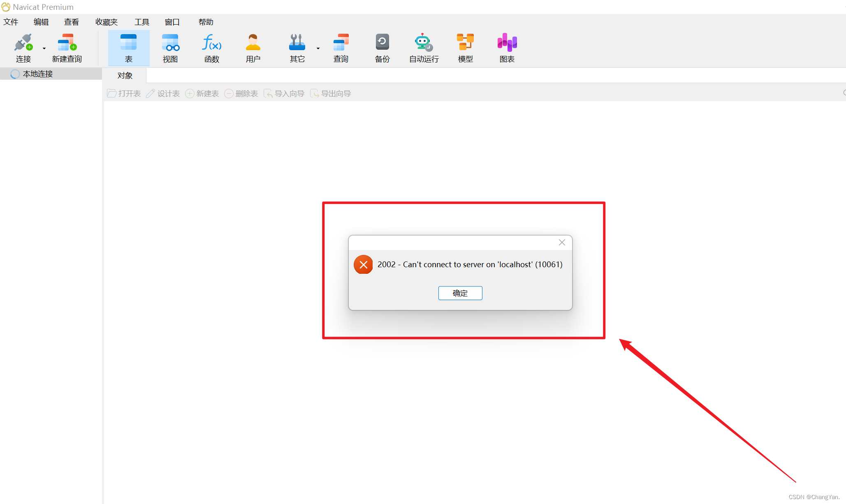Close the error dialog with X
Screen dimensions: 846x504
click(x=562, y=243)
